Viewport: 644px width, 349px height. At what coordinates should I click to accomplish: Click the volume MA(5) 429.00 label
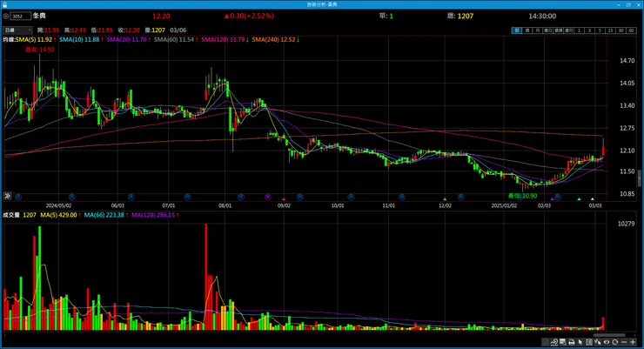(58, 215)
